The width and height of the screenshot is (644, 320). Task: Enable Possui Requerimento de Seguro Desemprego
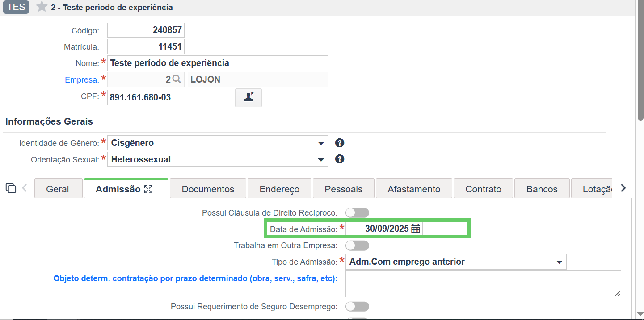[x=357, y=306]
